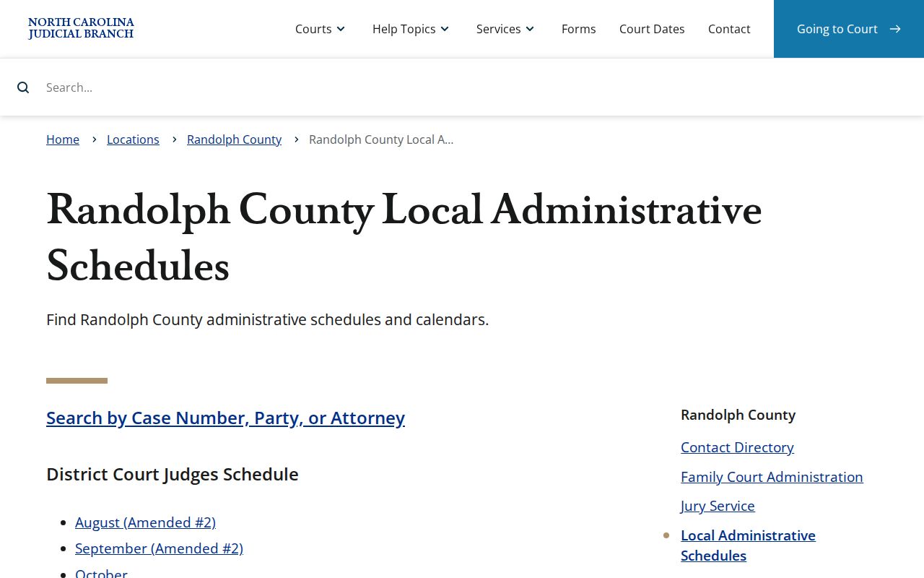Go to Locations breadcrumb link
Screen dimensions: 924x578
coord(133,139)
